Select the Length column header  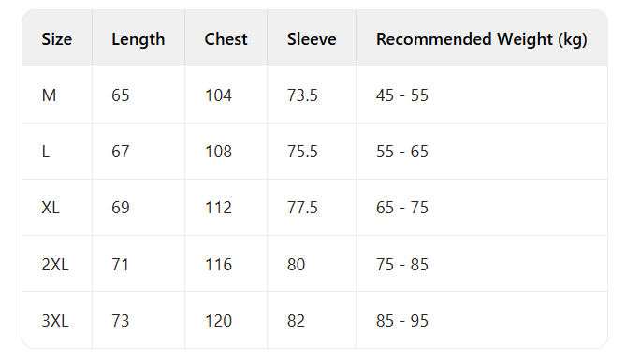tap(138, 39)
